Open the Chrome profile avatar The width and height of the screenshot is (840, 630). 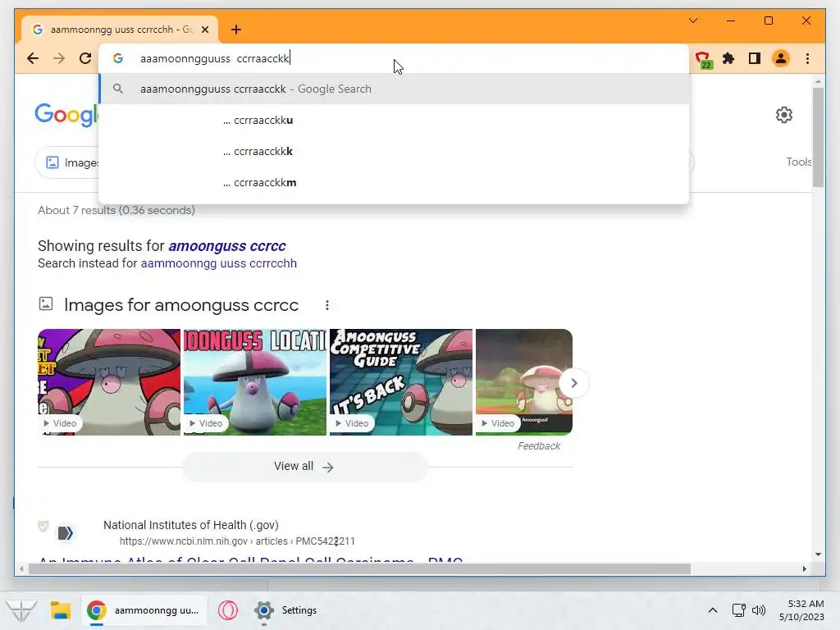click(x=781, y=58)
